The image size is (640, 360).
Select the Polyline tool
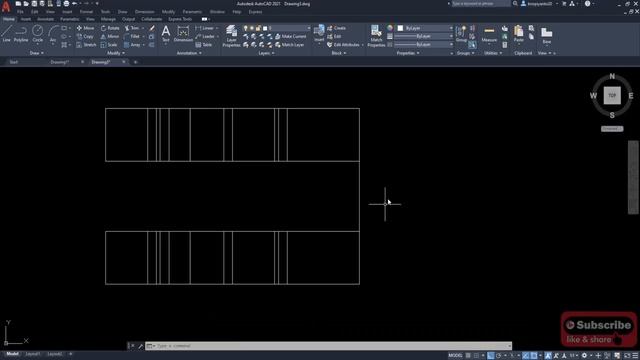(21, 33)
